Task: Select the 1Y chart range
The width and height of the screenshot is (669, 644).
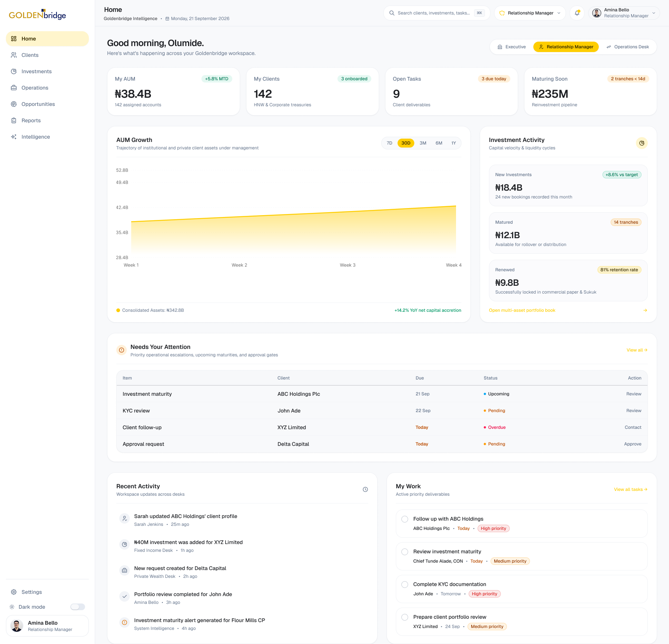Action: pyautogui.click(x=453, y=143)
